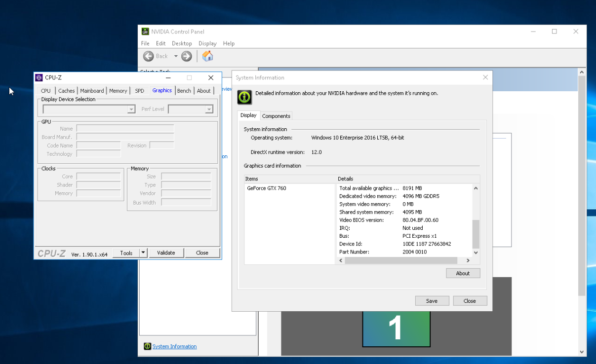The height and width of the screenshot is (364, 596).
Task: Open the System Information link
Action: (x=174, y=346)
